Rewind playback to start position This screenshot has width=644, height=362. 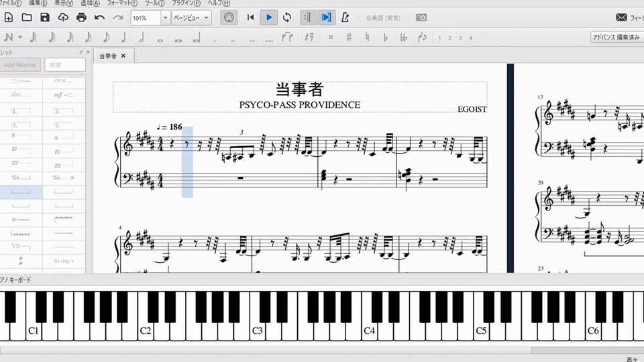[x=250, y=17]
